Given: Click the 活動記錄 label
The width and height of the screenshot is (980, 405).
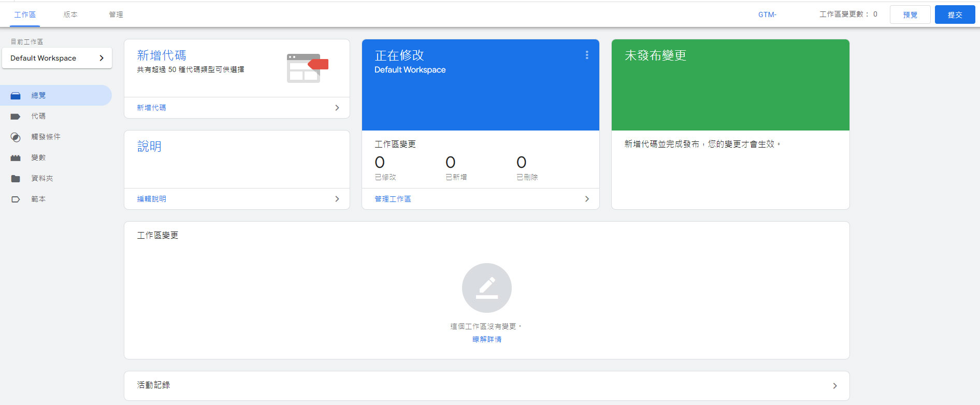Looking at the screenshot, I should pos(153,385).
